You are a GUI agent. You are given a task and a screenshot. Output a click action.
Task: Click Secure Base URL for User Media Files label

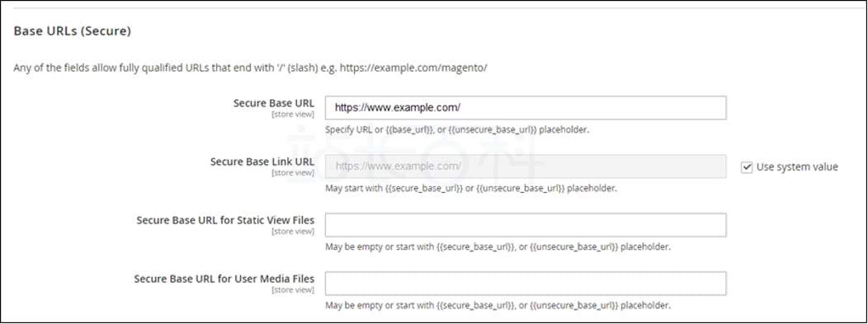[224, 279]
